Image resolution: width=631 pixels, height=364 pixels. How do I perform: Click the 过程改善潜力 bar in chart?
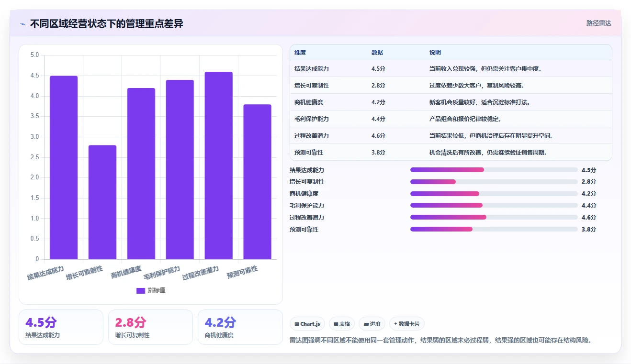[x=218, y=165]
